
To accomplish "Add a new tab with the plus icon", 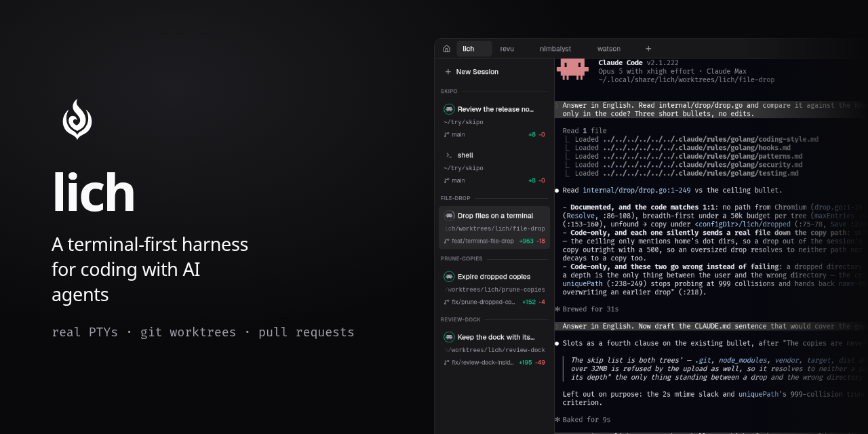I will (648, 49).
